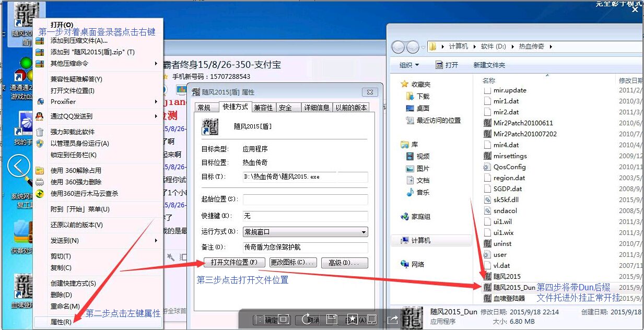
Task: Click the 下载 folder icon in the sidebar
Action: (x=410, y=97)
